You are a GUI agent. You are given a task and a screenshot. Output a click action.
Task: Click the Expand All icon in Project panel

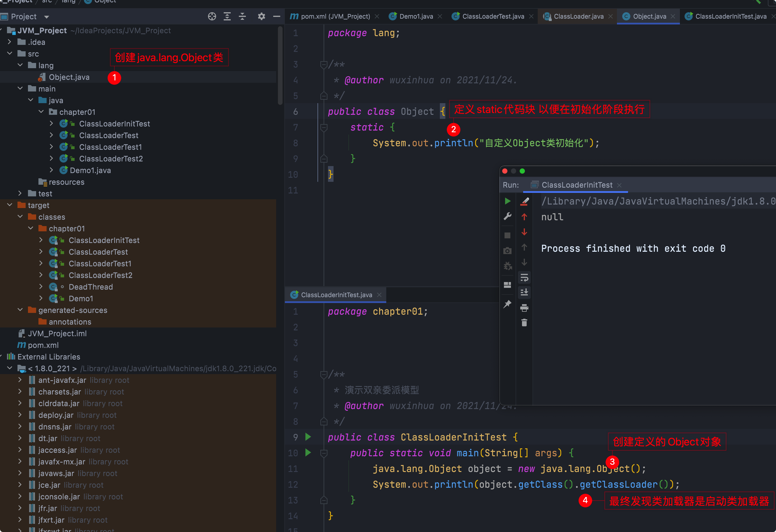227,16
